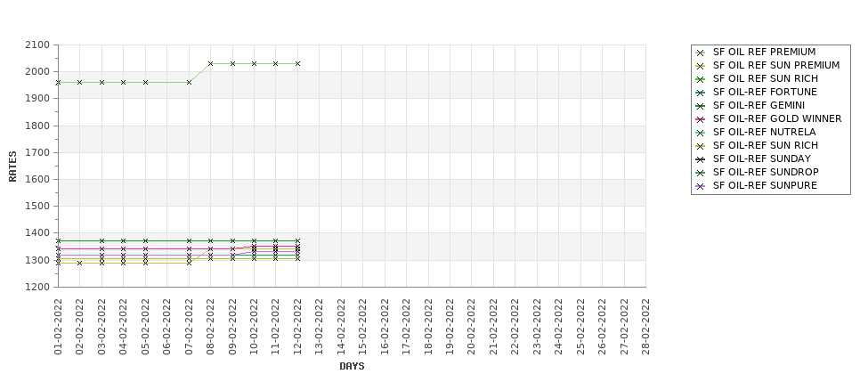Viewport: 868px width, 382px height.
Task: Click the 1900 value on the rates axis
Action: [37, 99]
